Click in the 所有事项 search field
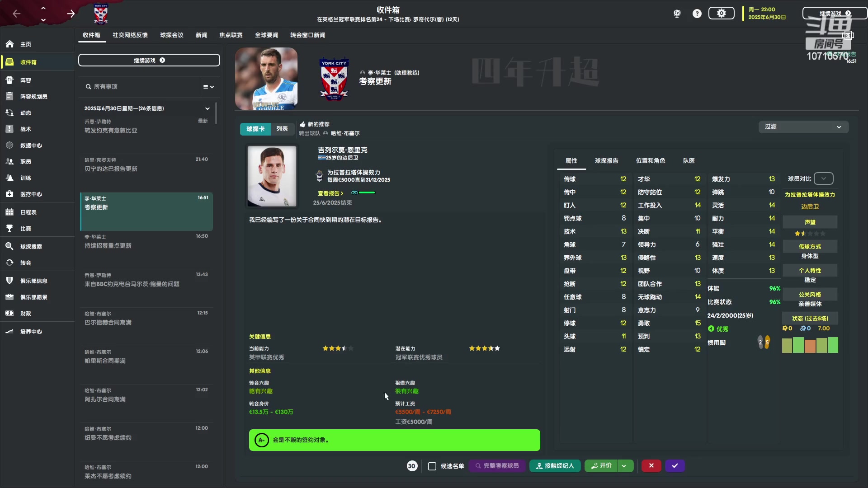Image resolution: width=868 pixels, height=488 pixels. (140, 87)
